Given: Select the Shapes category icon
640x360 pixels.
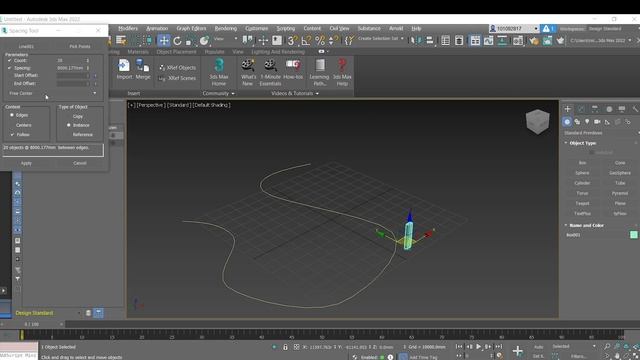Looking at the screenshot, I should [577, 122].
